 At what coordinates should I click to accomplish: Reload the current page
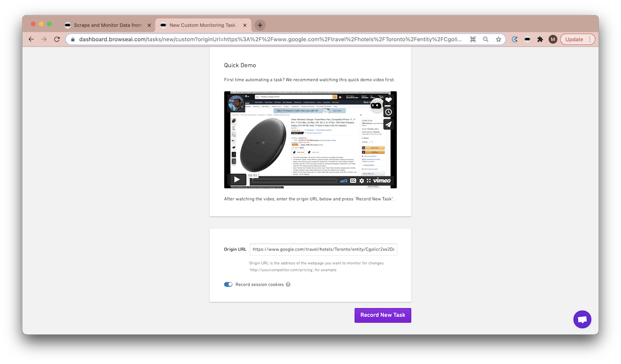(57, 39)
